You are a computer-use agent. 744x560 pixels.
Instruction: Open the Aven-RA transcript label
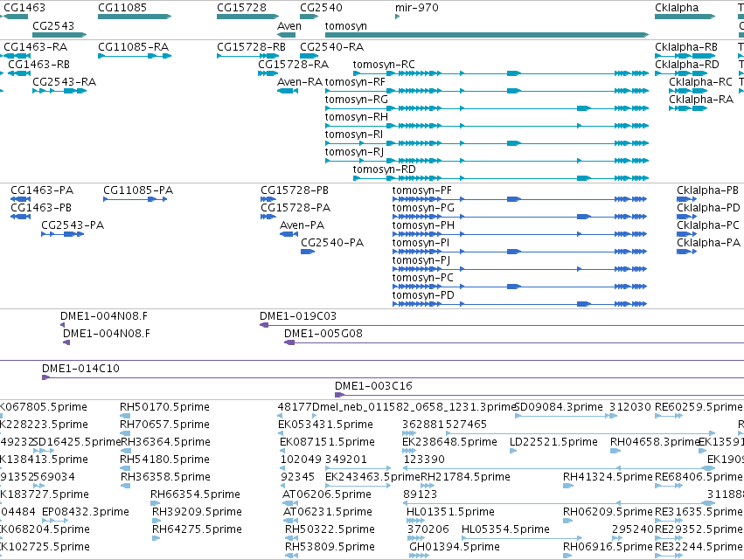pyautogui.click(x=300, y=81)
